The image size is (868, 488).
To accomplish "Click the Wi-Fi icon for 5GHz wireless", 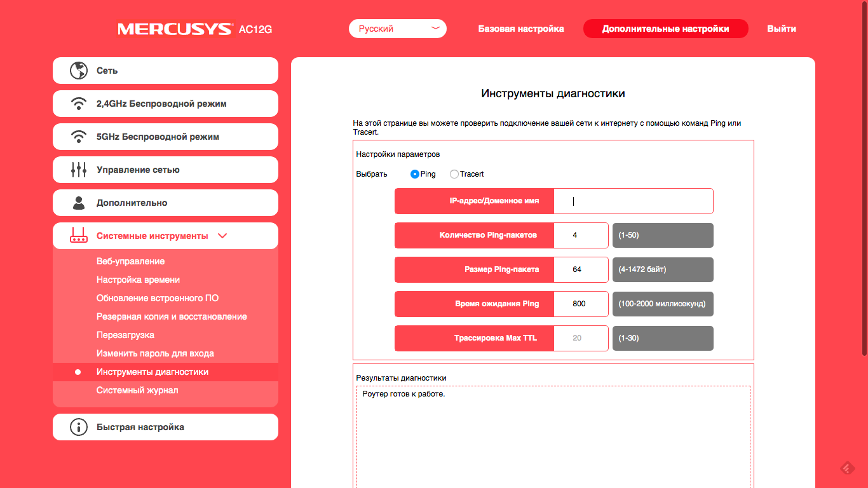I will click(x=79, y=137).
